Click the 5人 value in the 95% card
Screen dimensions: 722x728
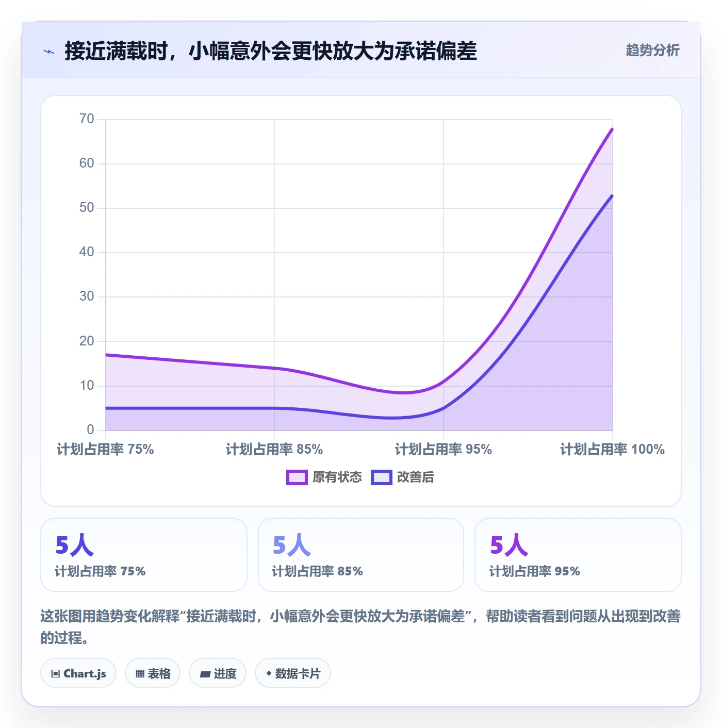point(509,545)
